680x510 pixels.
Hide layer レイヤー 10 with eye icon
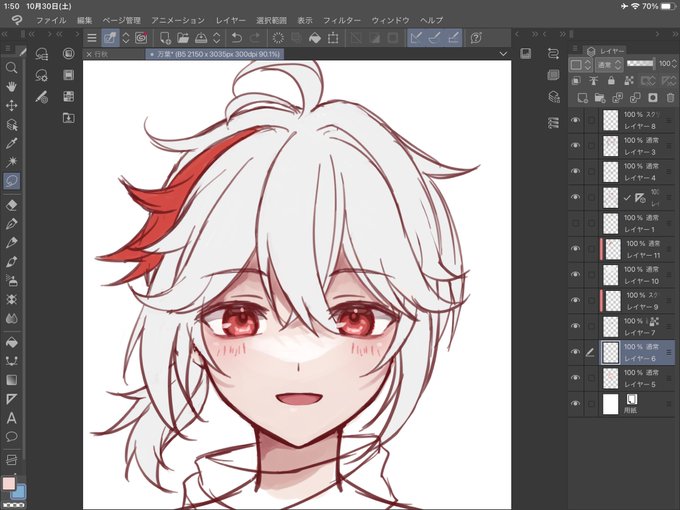[x=575, y=274]
